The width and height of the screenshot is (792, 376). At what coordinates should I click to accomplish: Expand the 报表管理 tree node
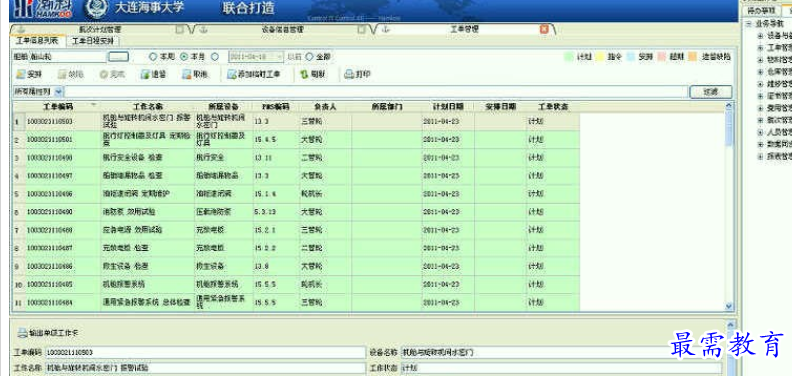pyautogui.click(x=760, y=157)
